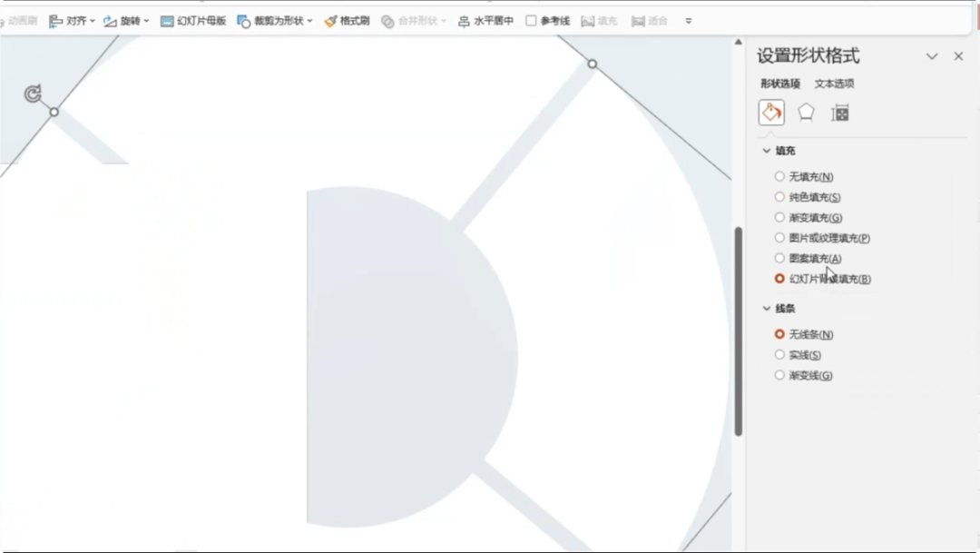The width and height of the screenshot is (980, 553).
Task: Select the 纯色填充 (Solid fill) option
Action: 780,196
